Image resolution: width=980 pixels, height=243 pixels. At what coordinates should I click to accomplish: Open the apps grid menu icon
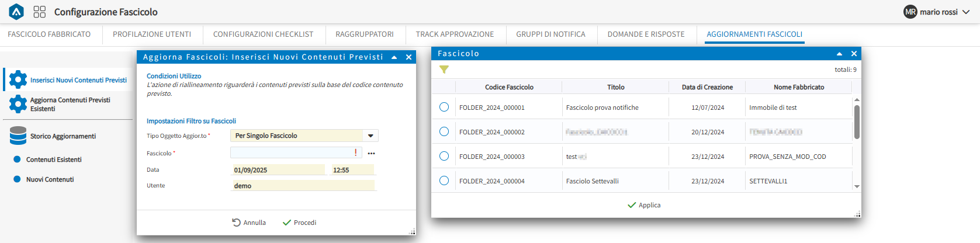click(39, 12)
